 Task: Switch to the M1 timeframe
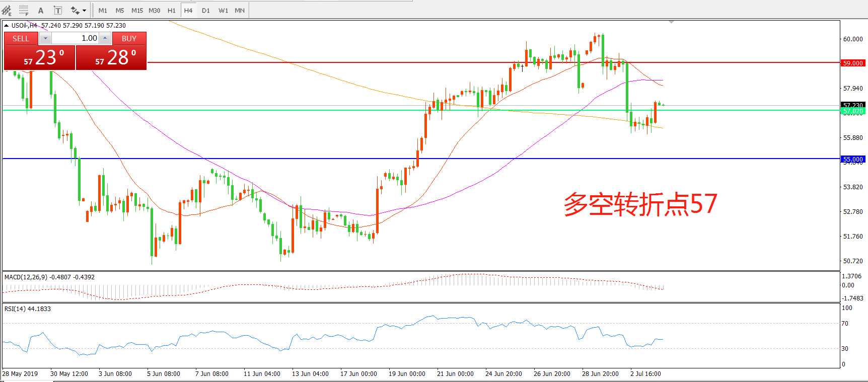click(103, 11)
